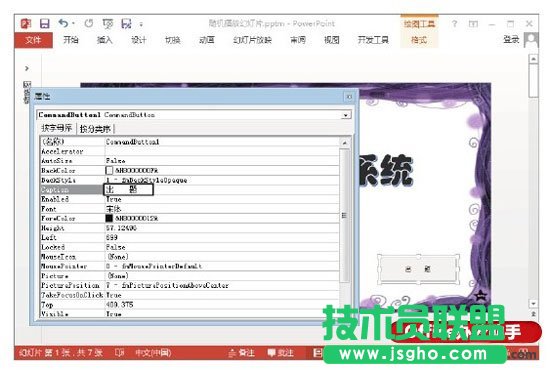Click the properties list scrollbar thumb
Screen dimensions: 550x370
[344, 215]
